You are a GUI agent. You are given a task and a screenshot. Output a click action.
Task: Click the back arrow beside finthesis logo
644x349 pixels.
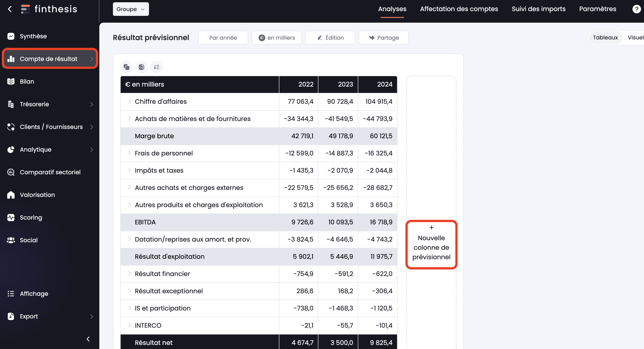click(10, 9)
